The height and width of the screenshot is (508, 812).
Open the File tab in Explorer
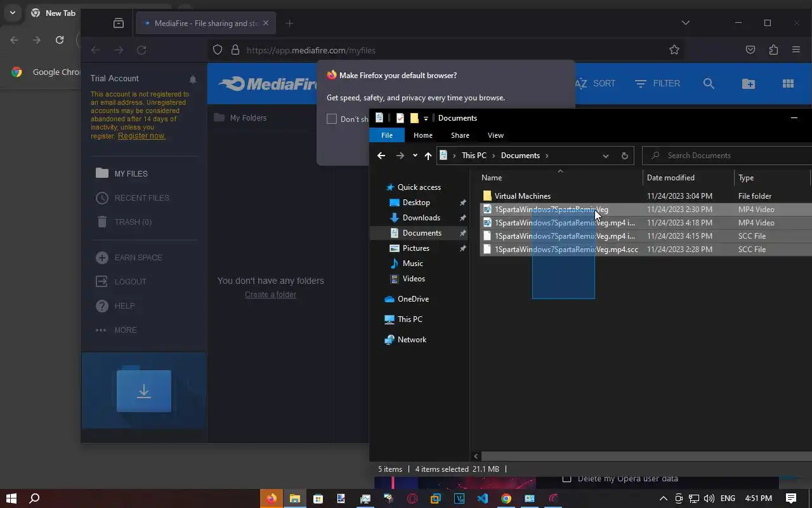click(387, 135)
